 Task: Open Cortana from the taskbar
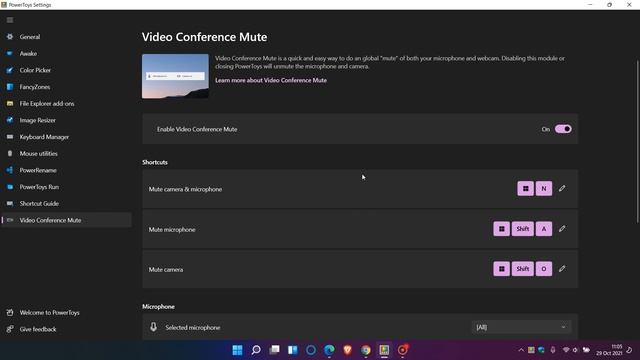tap(311, 350)
